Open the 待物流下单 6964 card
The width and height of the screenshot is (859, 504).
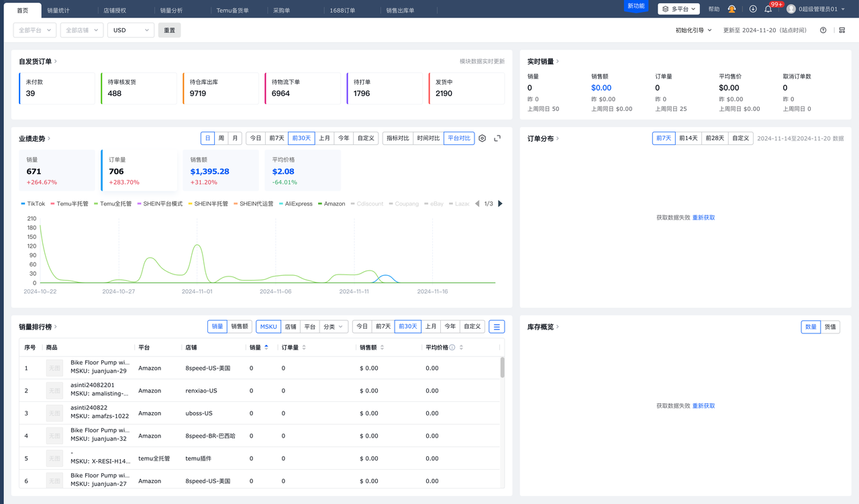click(x=302, y=88)
